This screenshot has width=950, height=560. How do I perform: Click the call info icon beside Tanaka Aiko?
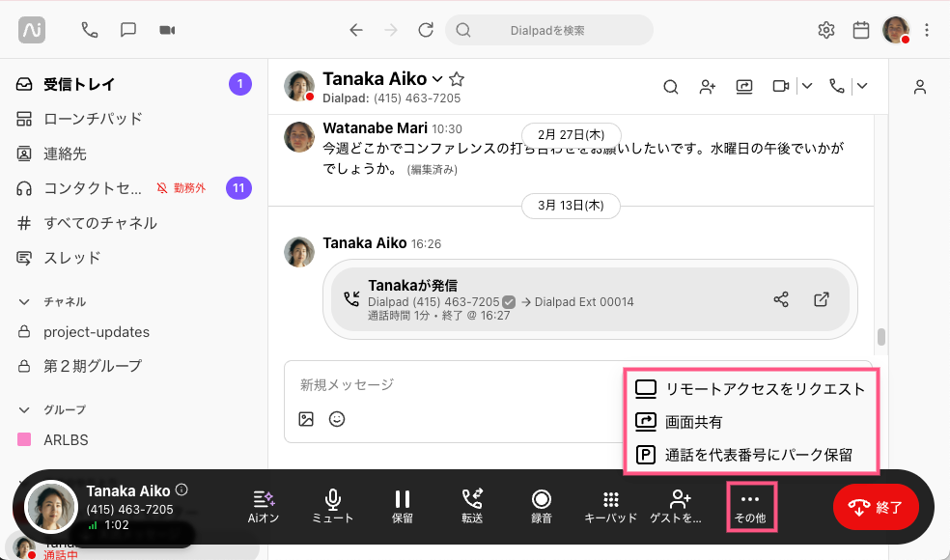182,490
